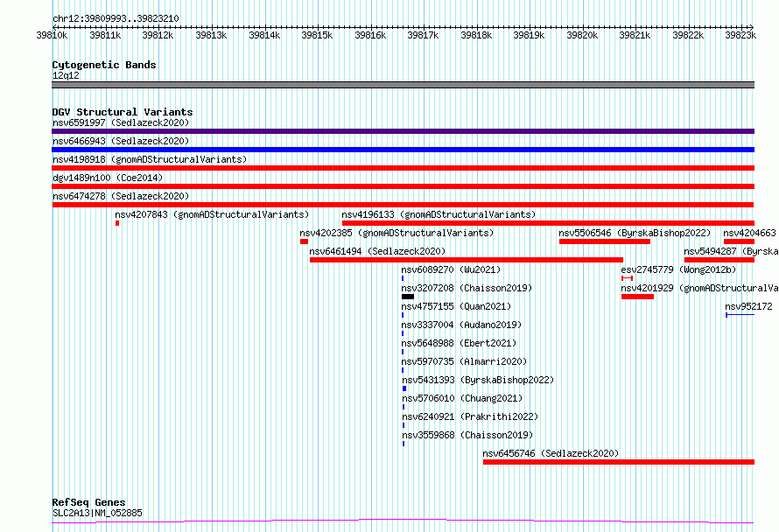Click the DGV Structural Variants track title
779x532 pixels.
(123, 112)
